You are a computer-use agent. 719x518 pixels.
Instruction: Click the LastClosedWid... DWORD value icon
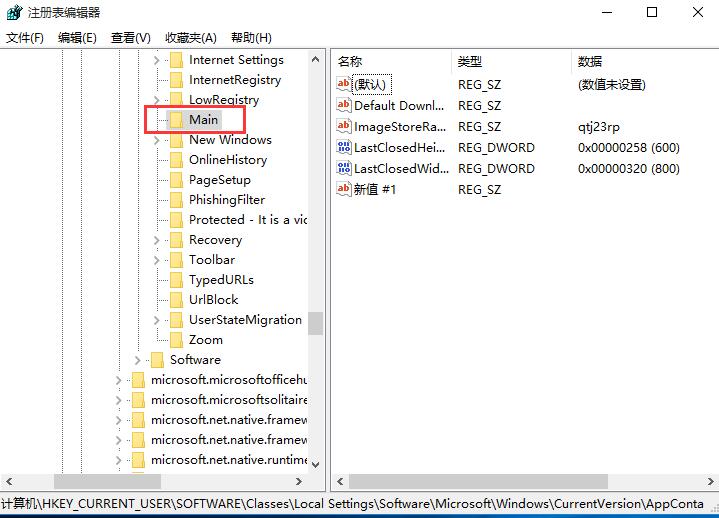coord(344,168)
